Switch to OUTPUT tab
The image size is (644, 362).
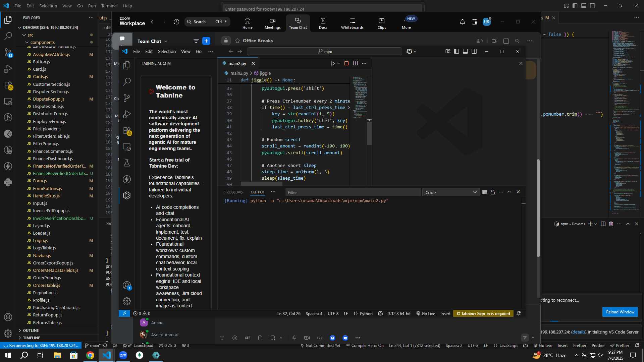pos(258,192)
